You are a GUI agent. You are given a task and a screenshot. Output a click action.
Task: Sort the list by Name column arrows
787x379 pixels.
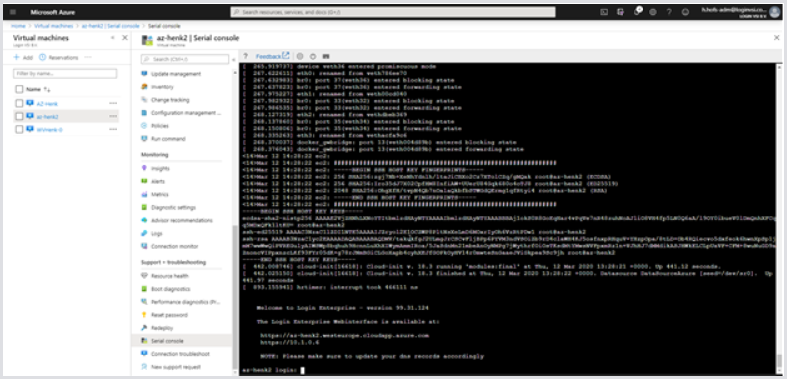point(48,89)
